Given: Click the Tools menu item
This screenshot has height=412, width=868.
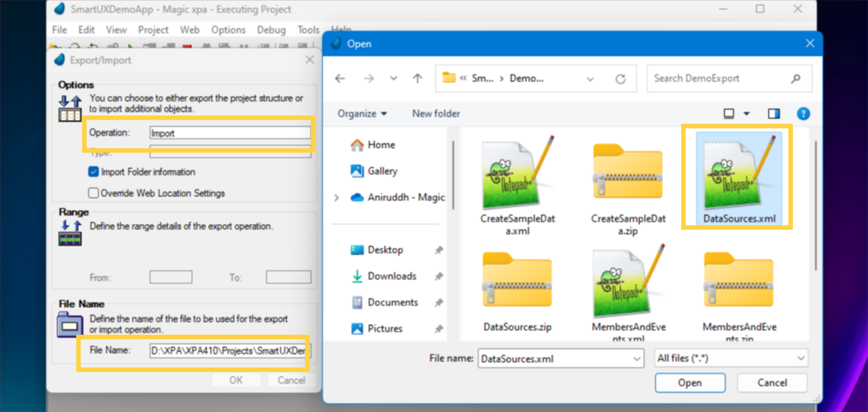Looking at the screenshot, I should (x=307, y=30).
